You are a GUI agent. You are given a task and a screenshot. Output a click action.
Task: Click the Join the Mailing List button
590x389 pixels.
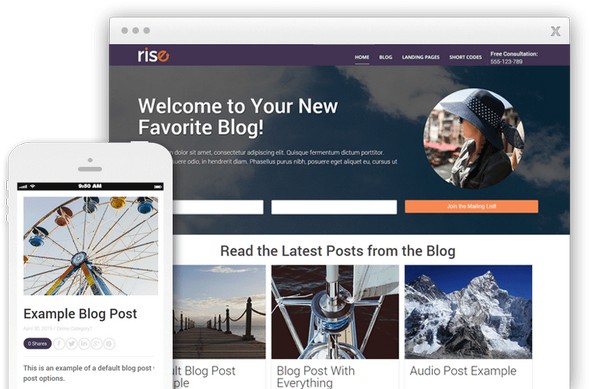pos(471,206)
